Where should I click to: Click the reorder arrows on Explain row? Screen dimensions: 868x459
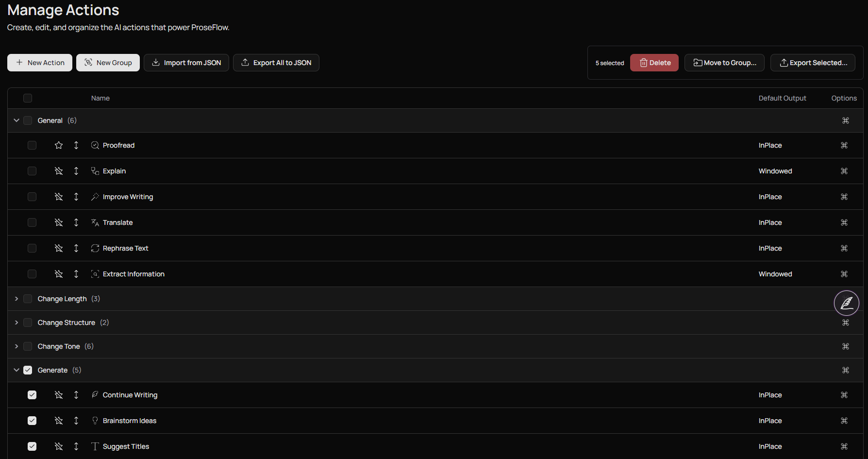click(76, 171)
